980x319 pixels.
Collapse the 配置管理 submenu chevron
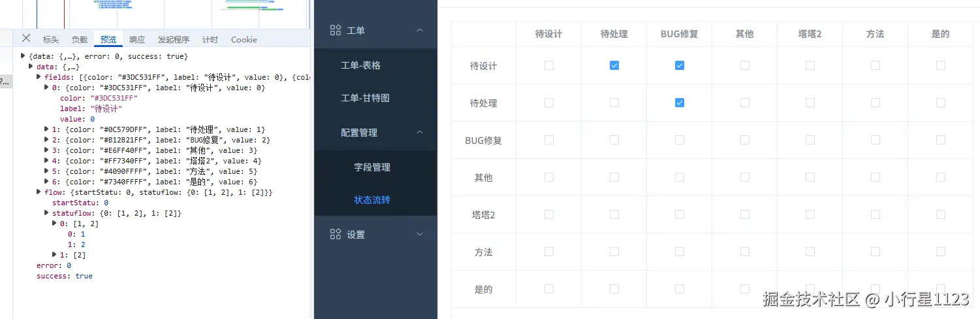(420, 132)
